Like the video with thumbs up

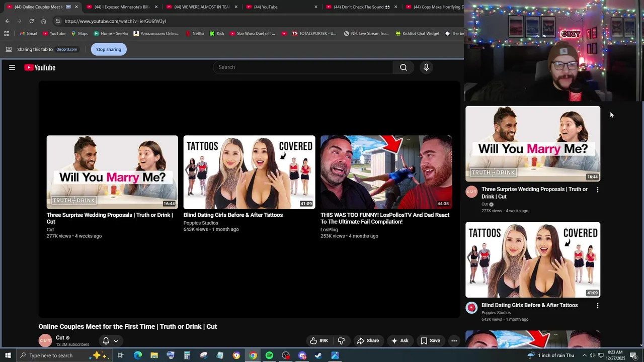click(x=319, y=341)
